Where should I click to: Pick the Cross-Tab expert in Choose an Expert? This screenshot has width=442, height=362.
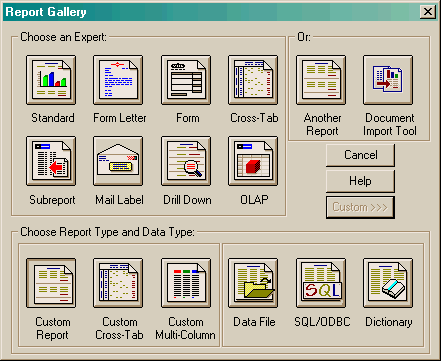point(253,80)
